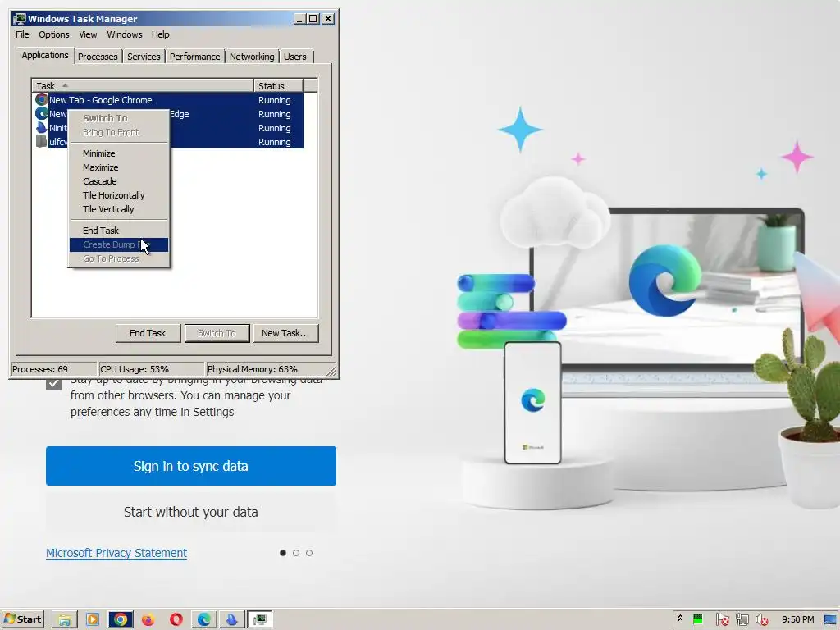This screenshot has width=840, height=630.
Task: Choose Tile Vertically from the context menu
Action: (119, 209)
